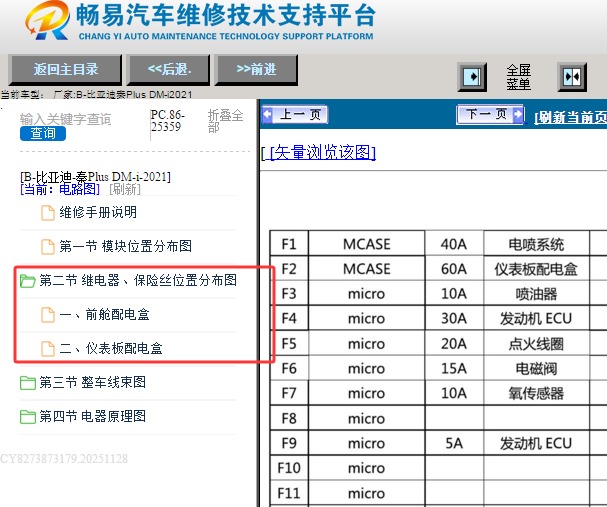Click the F11 cell in fuse table
The height and width of the screenshot is (507, 607).
click(289, 493)
